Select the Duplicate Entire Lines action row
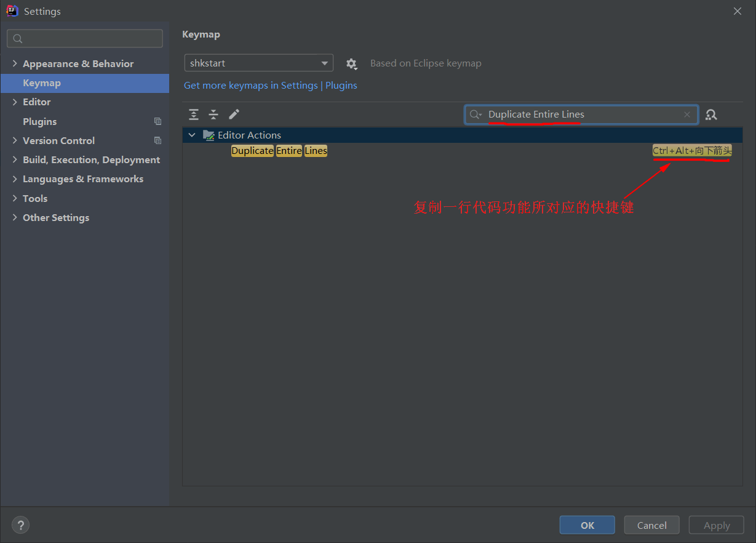The height and width of the screenshot is (543, 756). (463, 151)
